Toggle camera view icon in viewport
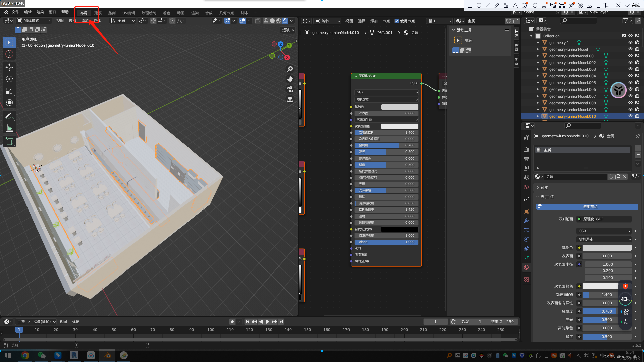Viewport: 644px width, 362px height. click(290, 89)
